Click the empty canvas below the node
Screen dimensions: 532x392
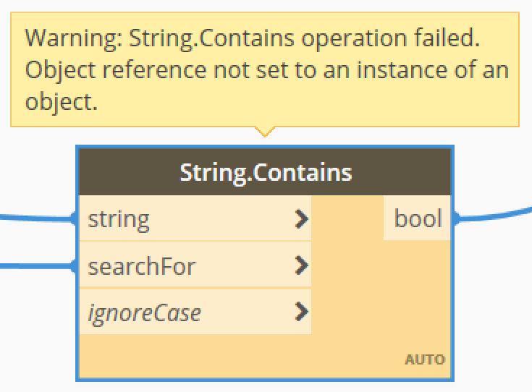pos(265,387)
